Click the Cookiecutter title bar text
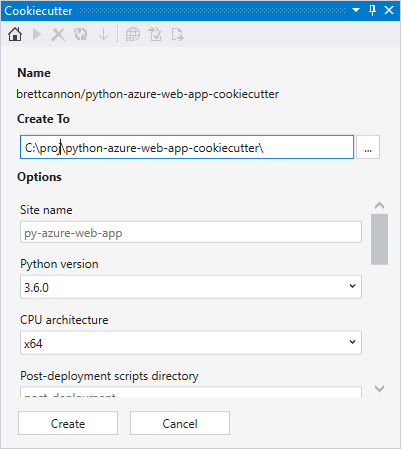Viewport: 401px width, 449px height. click(38, 11)
